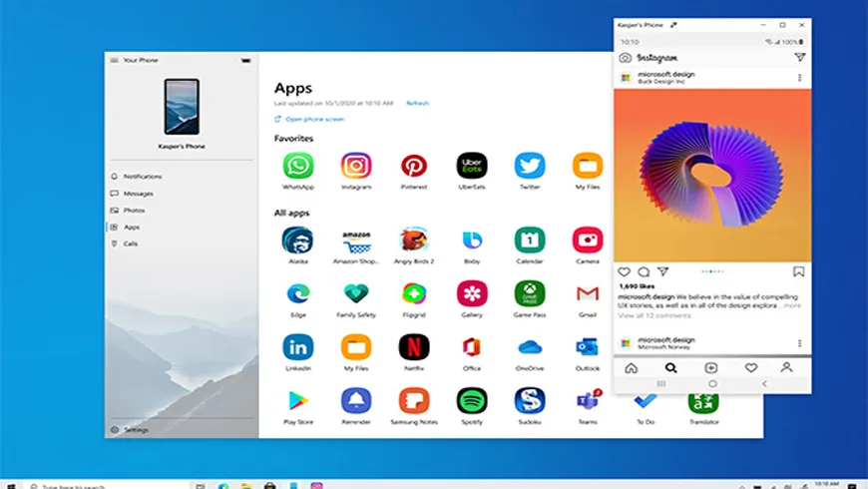Click the Instagram post image
This screenshot has width=868, height=489.
pyautogui.click(x=712, y=176)
